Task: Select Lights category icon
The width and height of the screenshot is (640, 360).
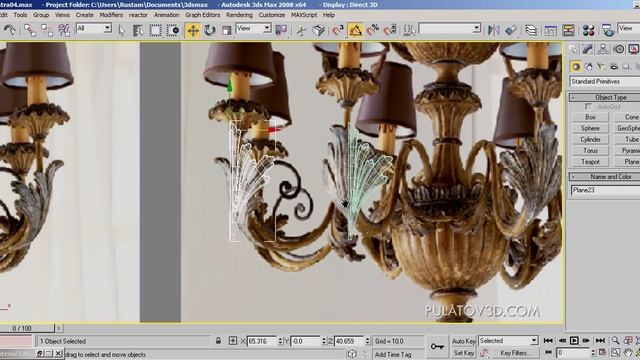Action: (x=601, y=66)
